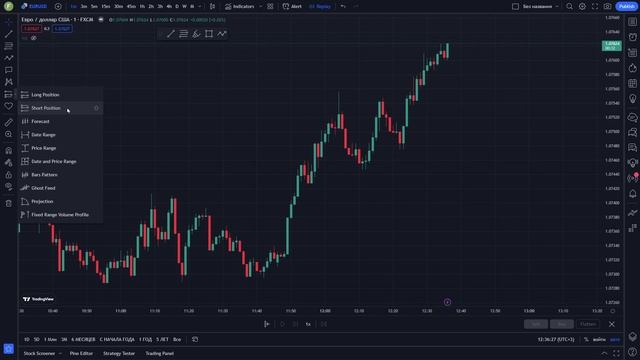Select the measure ruler tool
Screen dimensions: 640x360
coord(9,122)
